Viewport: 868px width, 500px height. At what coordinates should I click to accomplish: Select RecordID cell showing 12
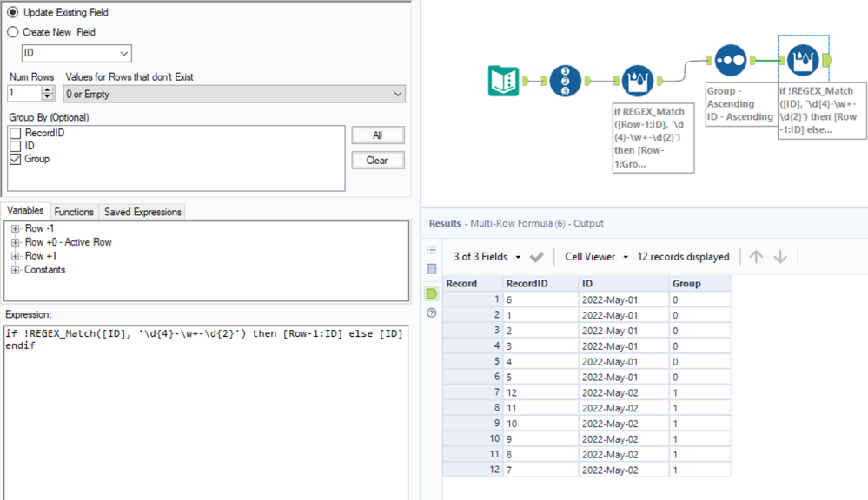pos(540,392)
